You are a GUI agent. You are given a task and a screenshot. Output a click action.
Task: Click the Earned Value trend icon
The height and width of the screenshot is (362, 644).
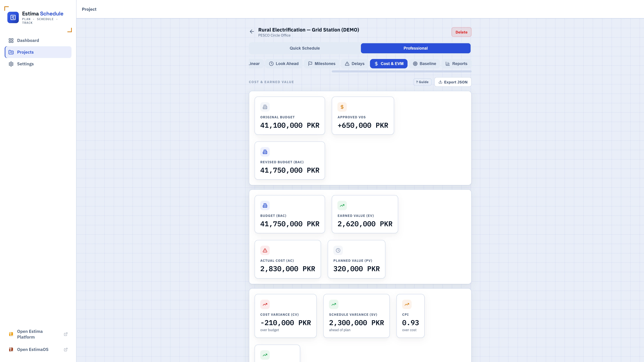coord(342,205)
